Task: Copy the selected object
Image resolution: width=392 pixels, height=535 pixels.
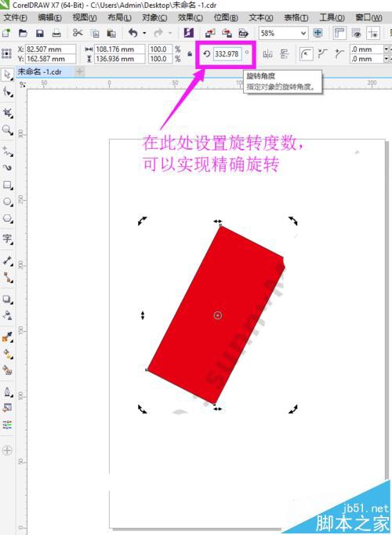Action: click(x=95, y=33)
